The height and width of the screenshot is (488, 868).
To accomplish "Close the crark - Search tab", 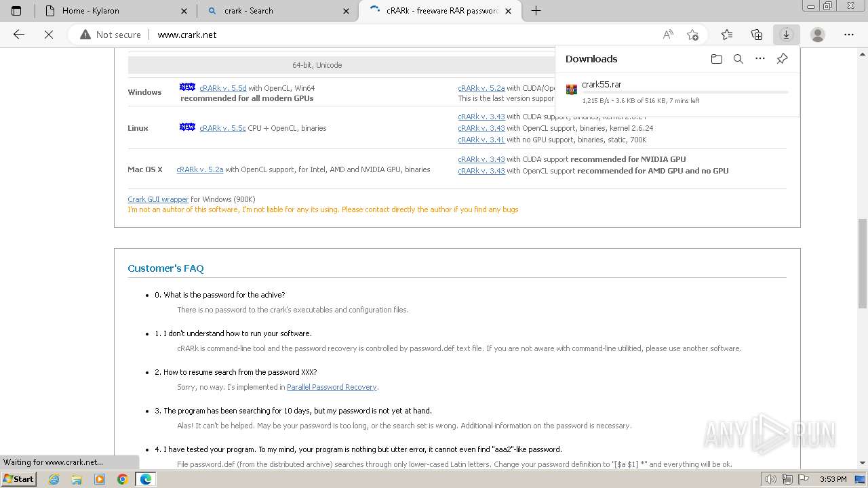I will pos(347,11).
